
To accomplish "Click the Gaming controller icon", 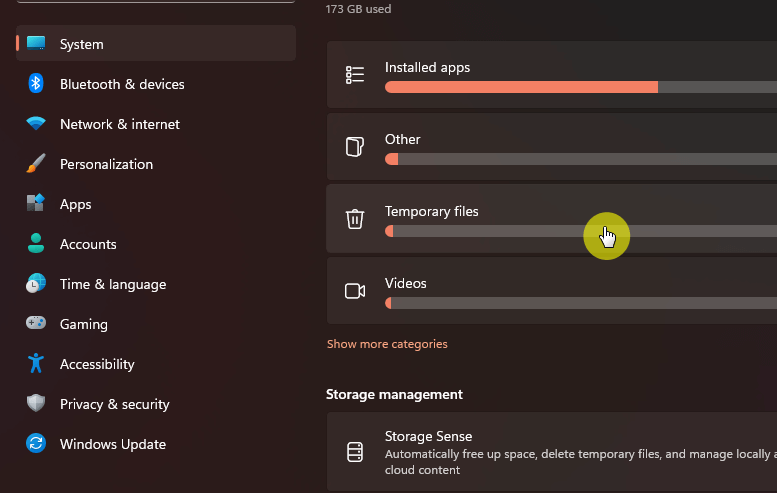I will coord(36,323).
